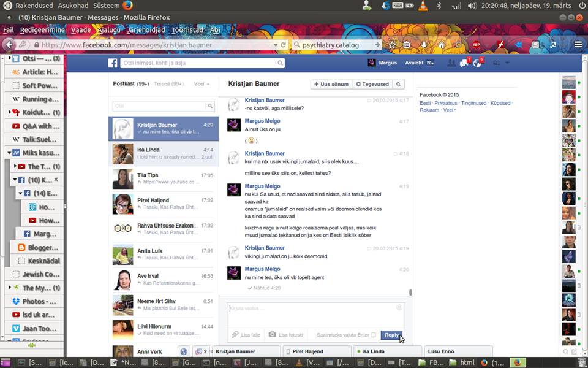
Task: Click the Firefox launcher icon in top panel
Action: click(x=127, y=6)
